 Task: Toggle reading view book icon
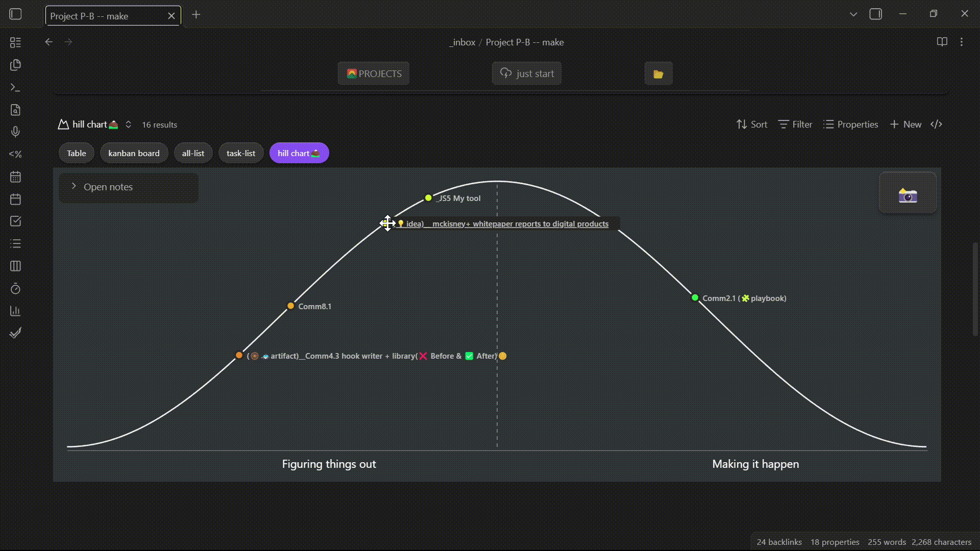click(x=942, y=42)
